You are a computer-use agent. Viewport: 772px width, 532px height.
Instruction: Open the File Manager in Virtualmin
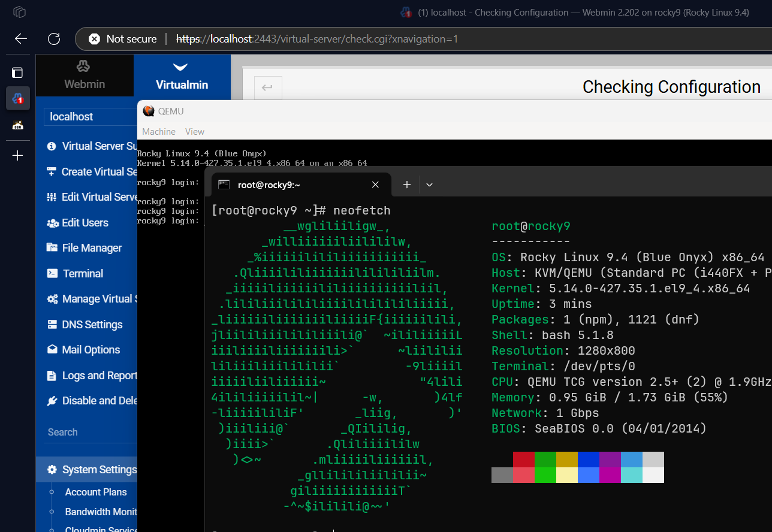click(x=93, y=247)
